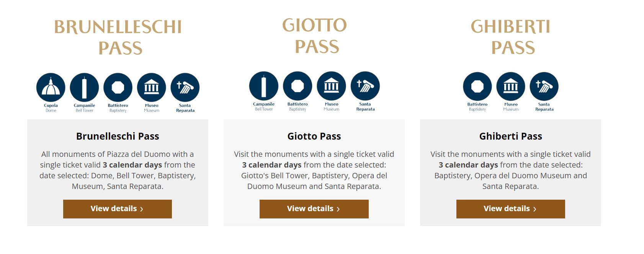Click the Campanile icon under Giotto Pass

point(264,86)
